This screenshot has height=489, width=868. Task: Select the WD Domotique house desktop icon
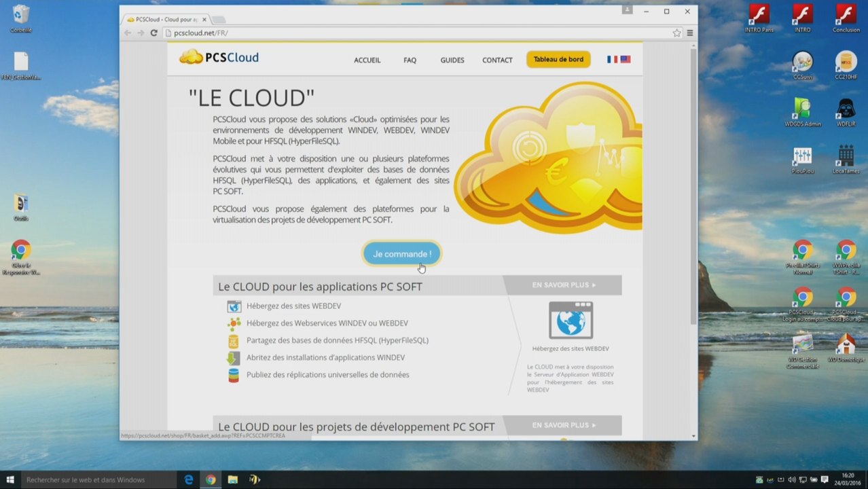[x=846, y=348]
